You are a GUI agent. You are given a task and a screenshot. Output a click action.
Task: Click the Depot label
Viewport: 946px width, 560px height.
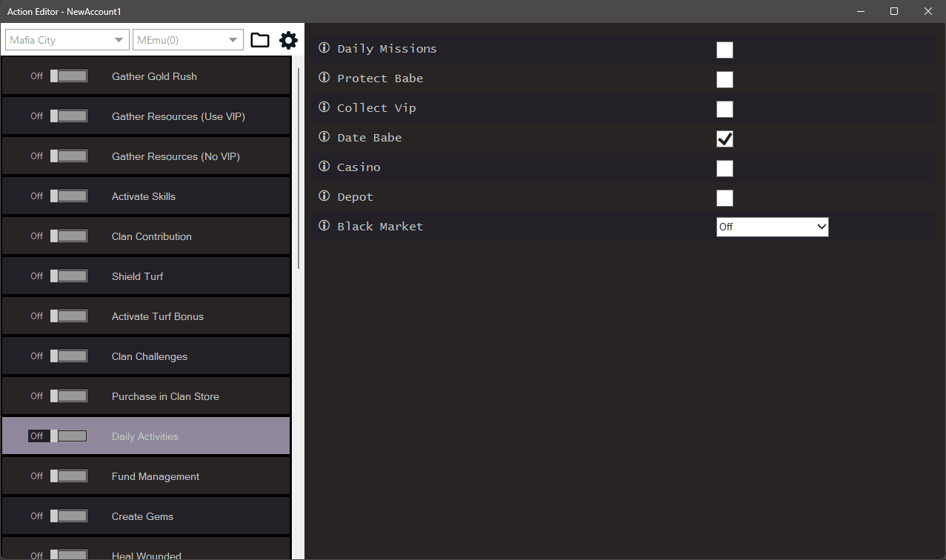355,197
